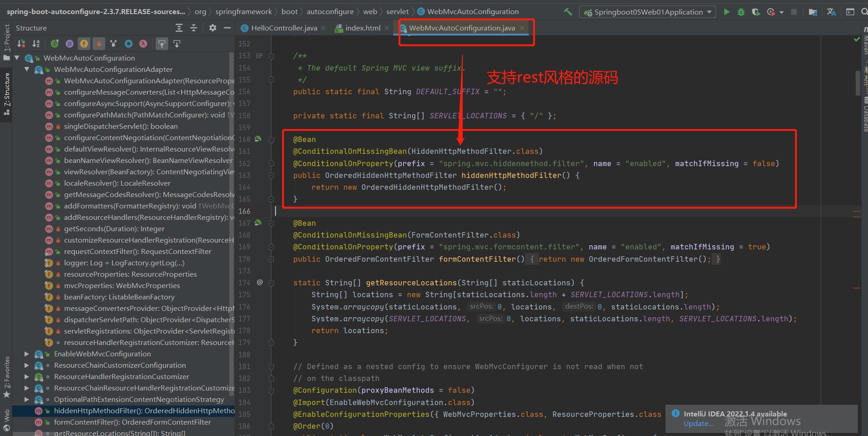Start debugging with the bug icon
Viewport: 868px width, 436px height.
741,12
